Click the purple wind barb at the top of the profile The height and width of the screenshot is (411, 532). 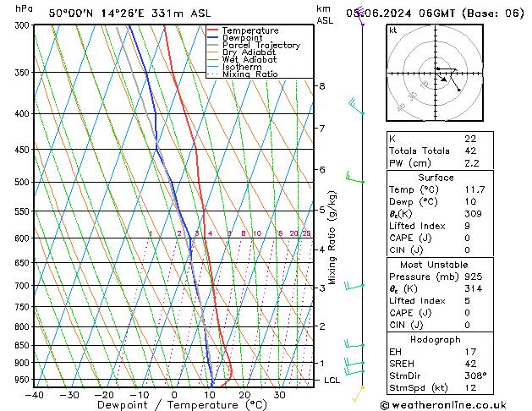tap(362, 23)
